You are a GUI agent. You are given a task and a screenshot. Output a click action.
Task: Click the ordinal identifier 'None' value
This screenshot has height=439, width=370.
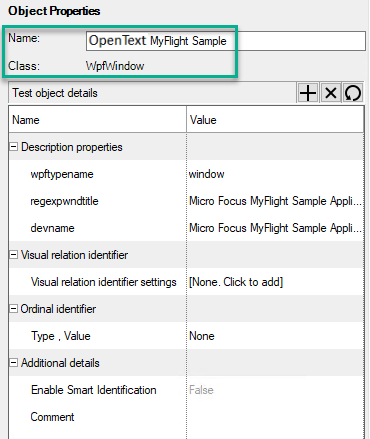pyautogui.click(x=202, y=336)
